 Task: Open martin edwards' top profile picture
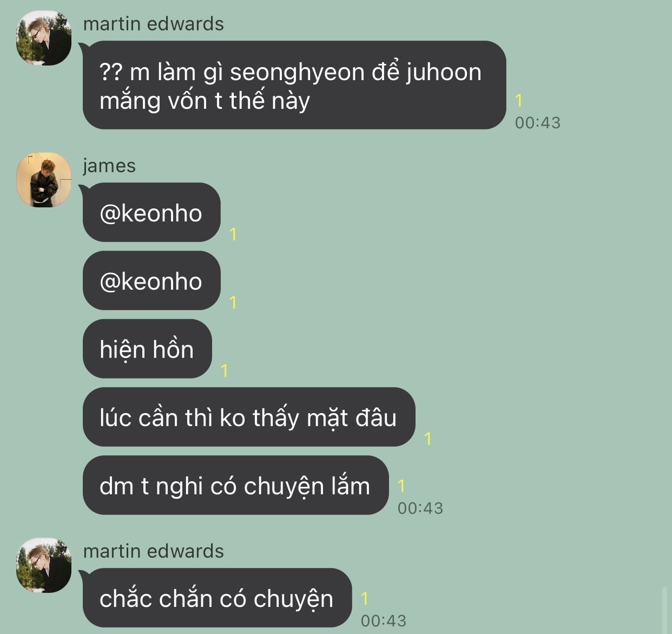coord(44,38)
